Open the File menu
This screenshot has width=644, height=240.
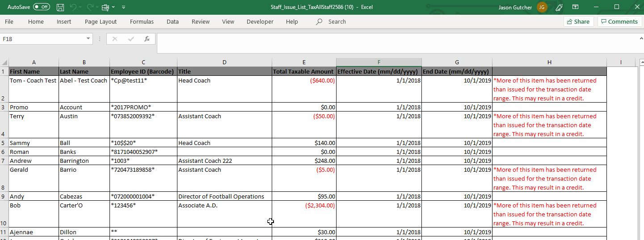9,21
